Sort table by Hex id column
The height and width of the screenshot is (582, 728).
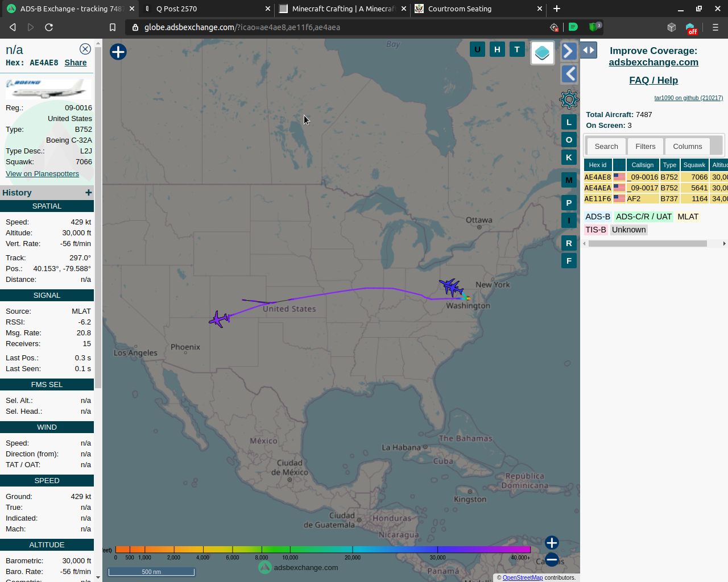598,165
